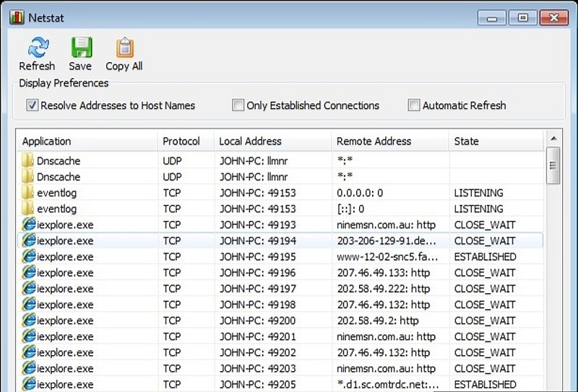Screen dimensions: 578x392
Task: Sort by Remote Address column header
Action: click(x=390, y=141)
